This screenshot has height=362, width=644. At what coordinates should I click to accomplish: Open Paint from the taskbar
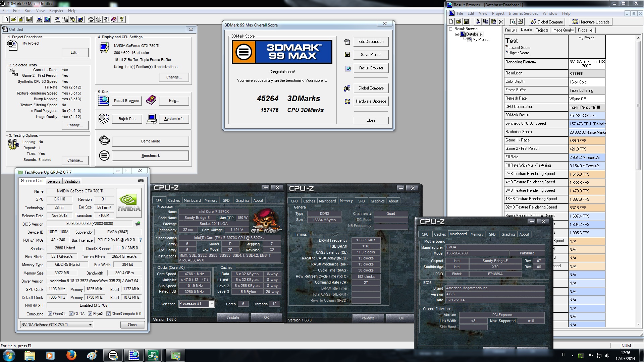pyautogui.click(x=92, y=355)
